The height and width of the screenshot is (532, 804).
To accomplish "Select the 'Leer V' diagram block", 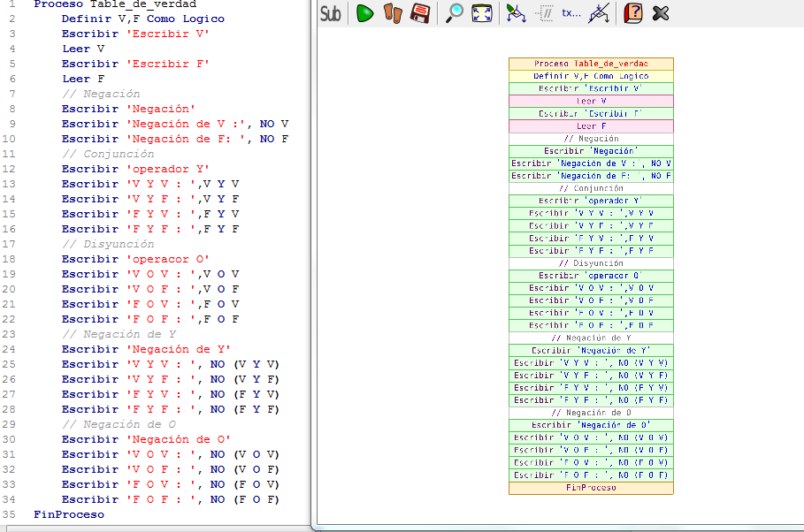I will click(x=591, y=101).
